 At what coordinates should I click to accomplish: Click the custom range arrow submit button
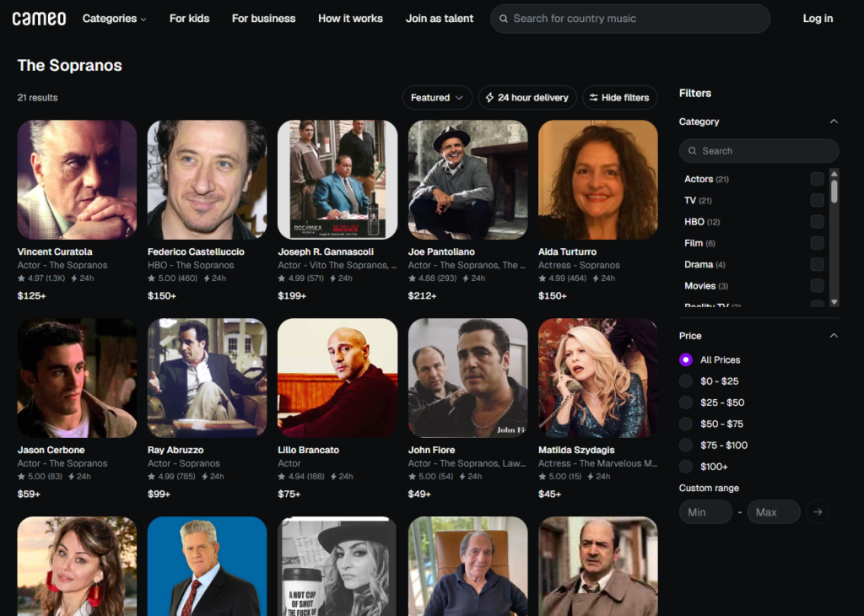[818, 512]
